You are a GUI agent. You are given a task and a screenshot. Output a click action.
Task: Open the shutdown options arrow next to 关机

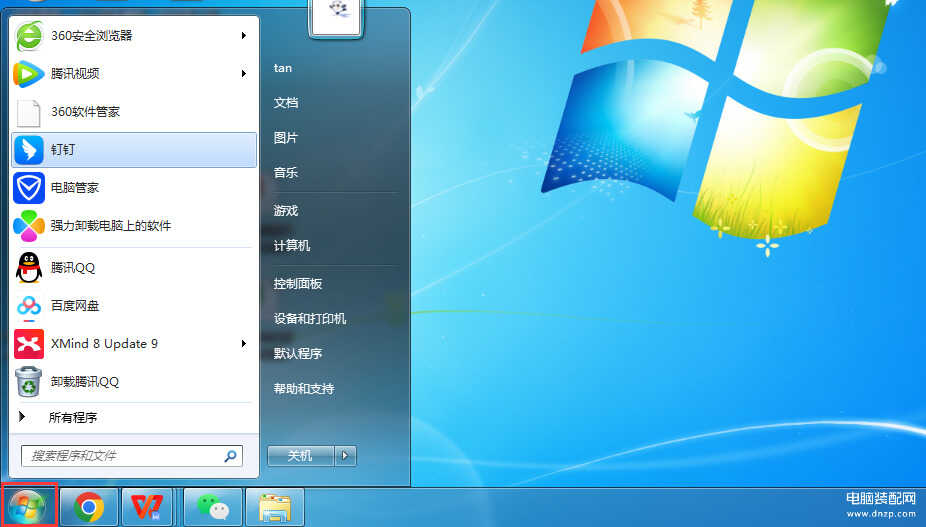[345, 456]
